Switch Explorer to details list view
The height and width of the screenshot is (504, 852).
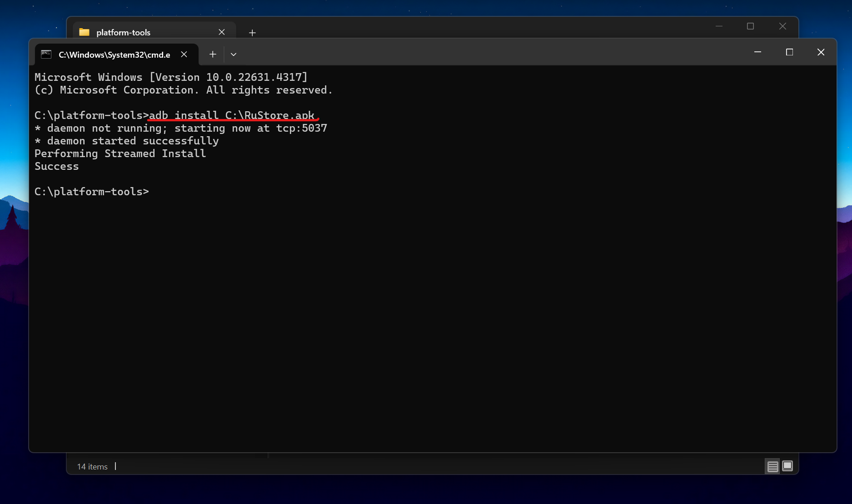tap(772, 466)
